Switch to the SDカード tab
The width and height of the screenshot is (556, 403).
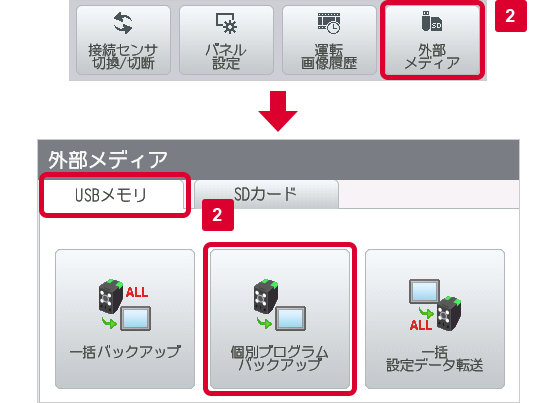(266, 194)
